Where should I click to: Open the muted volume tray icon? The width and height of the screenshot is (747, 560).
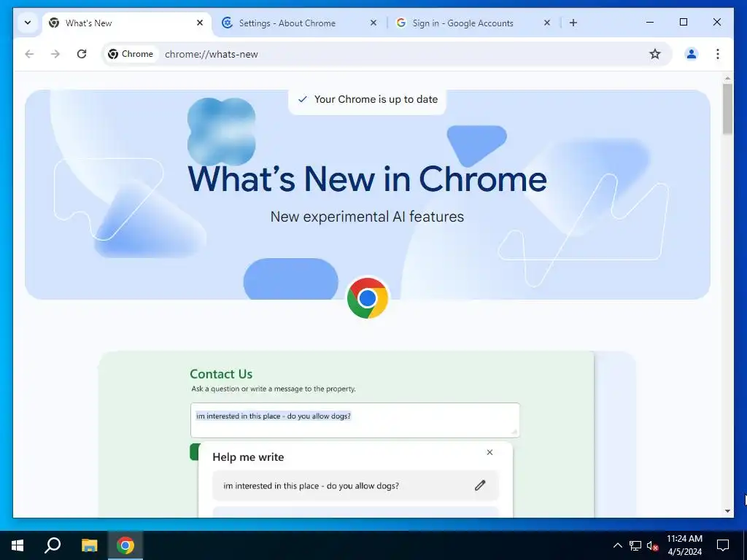point(653,545)
